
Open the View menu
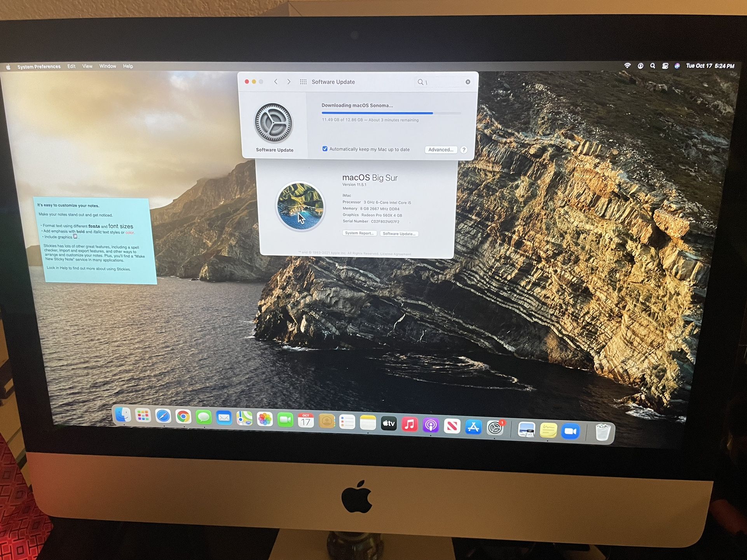click(x=87, y=66)
